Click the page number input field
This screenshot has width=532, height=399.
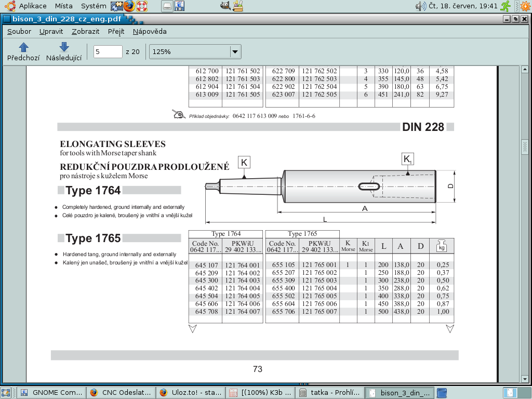(108, 51)
